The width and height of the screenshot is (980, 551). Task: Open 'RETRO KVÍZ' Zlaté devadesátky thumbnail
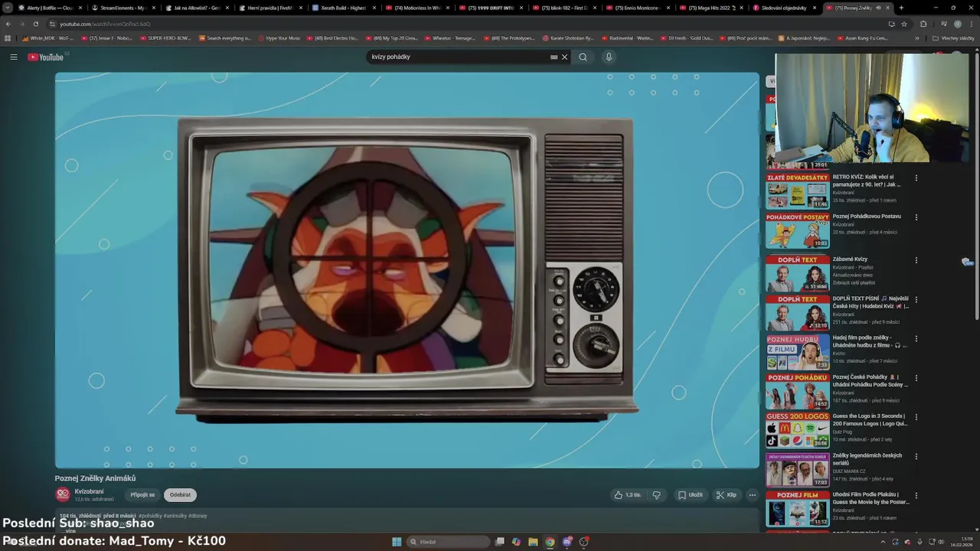798,191
